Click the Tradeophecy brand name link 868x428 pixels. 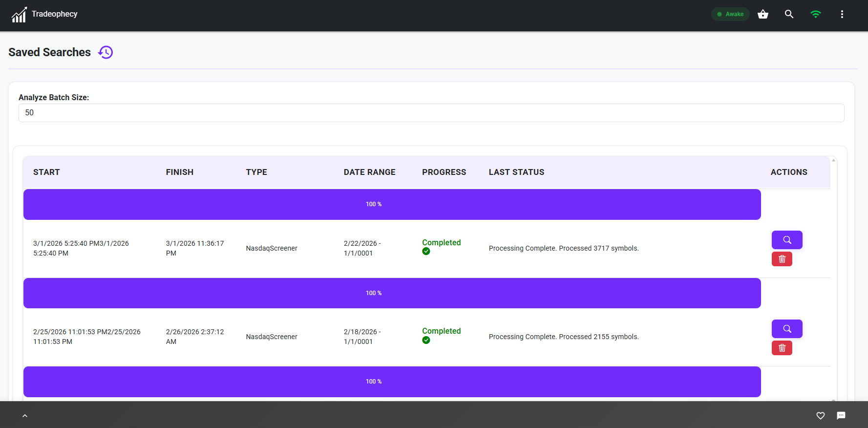(x=54, y=14)
